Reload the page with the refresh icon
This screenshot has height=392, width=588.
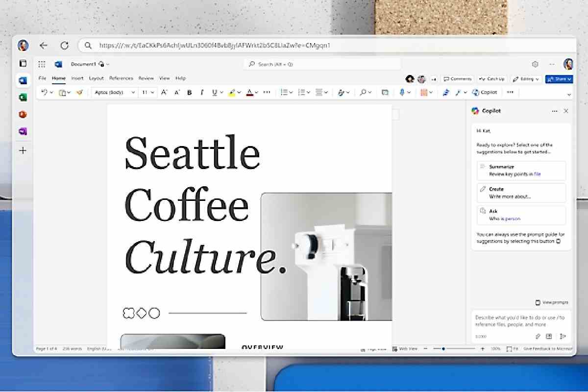64,46
